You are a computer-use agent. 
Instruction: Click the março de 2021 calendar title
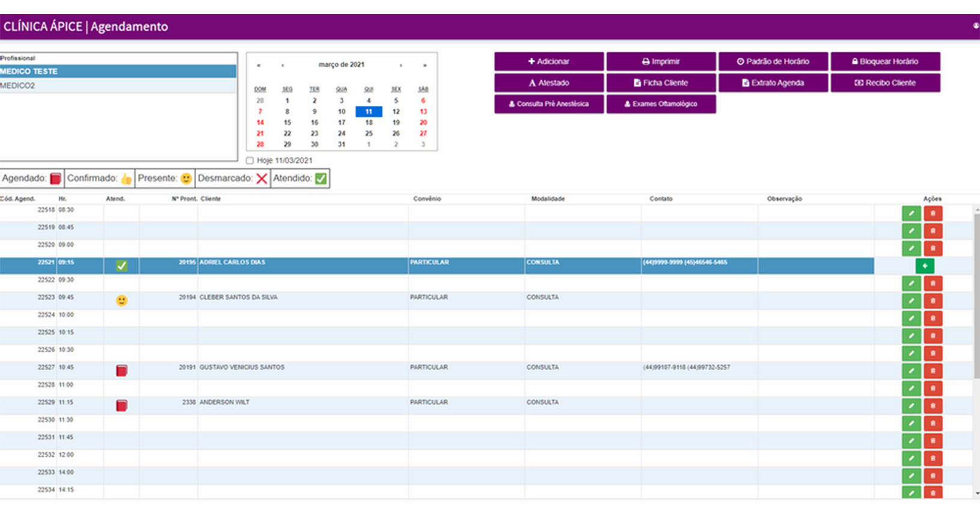(341, 65)
